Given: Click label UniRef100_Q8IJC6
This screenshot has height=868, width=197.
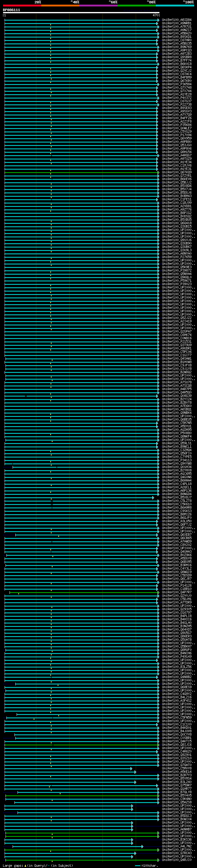Looking at the screenshot, I should tap(177, 744).
